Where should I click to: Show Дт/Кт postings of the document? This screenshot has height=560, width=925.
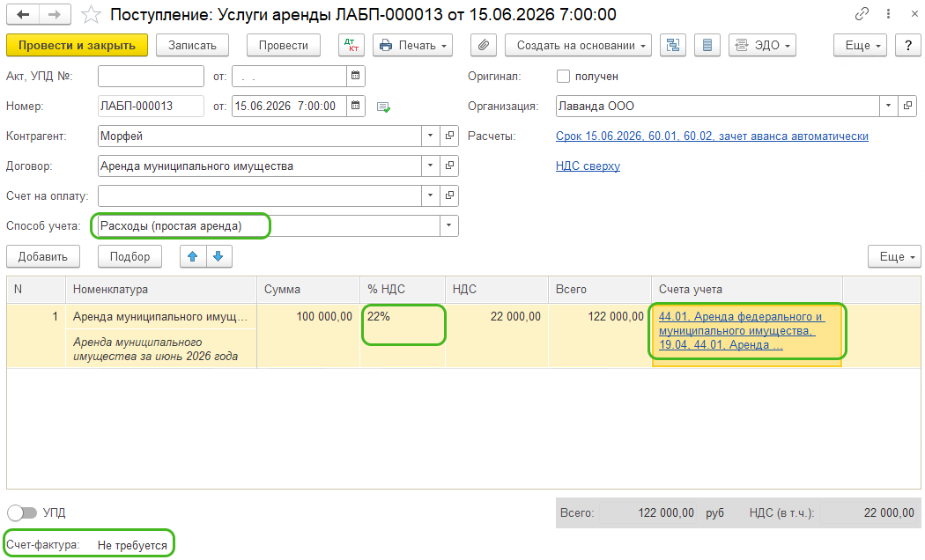pos(351,46)
